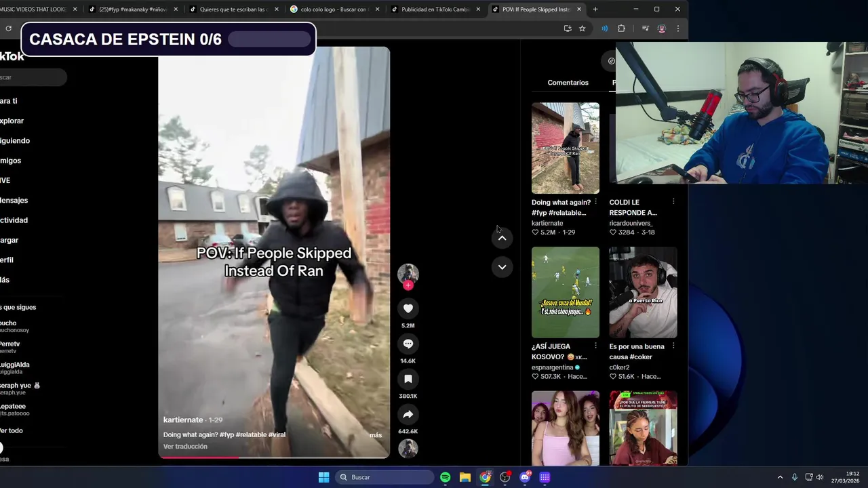Open the volume control in system tray
Viewport: 868px width, 488px height.
coord(819,477)
